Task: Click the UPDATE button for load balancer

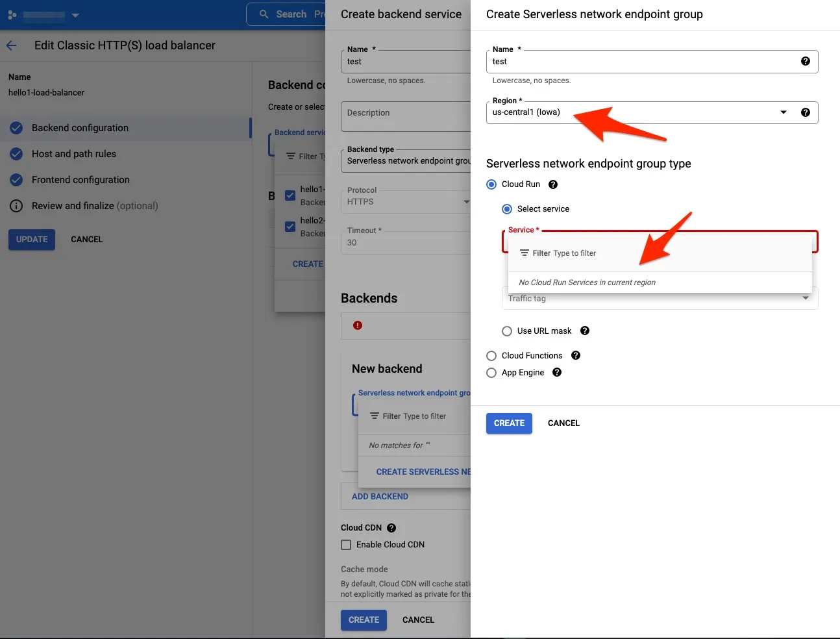Action: (32, 240)
